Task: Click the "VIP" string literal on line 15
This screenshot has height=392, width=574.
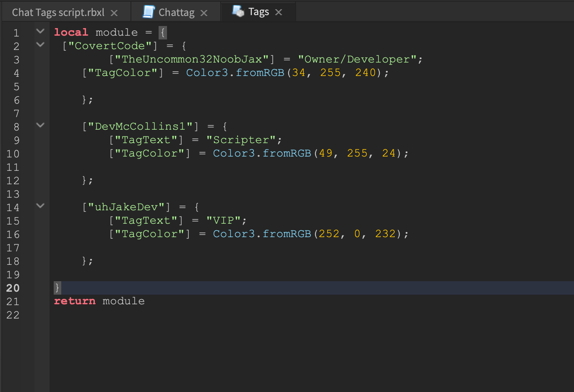Action: pyautogui.click(x=224, y=220)
